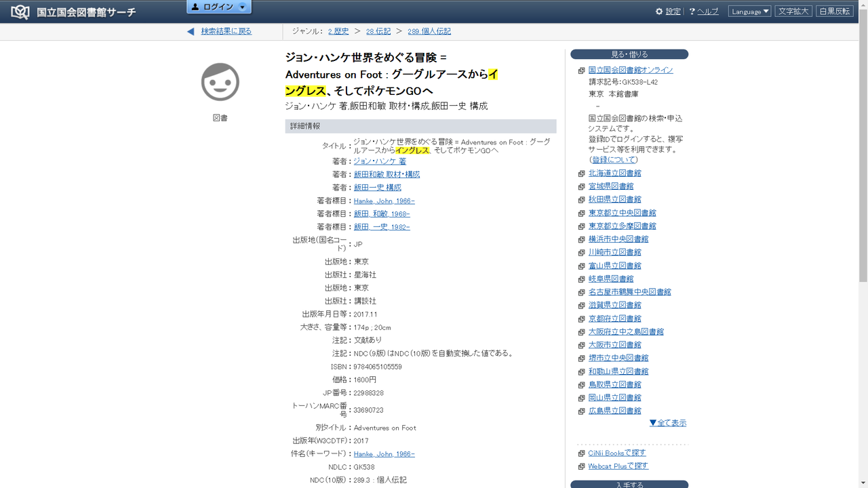Go back via 検索結果に戻る link
This screenshot has width=868, height=488.
pyautogui.click(x=226, y=31)
